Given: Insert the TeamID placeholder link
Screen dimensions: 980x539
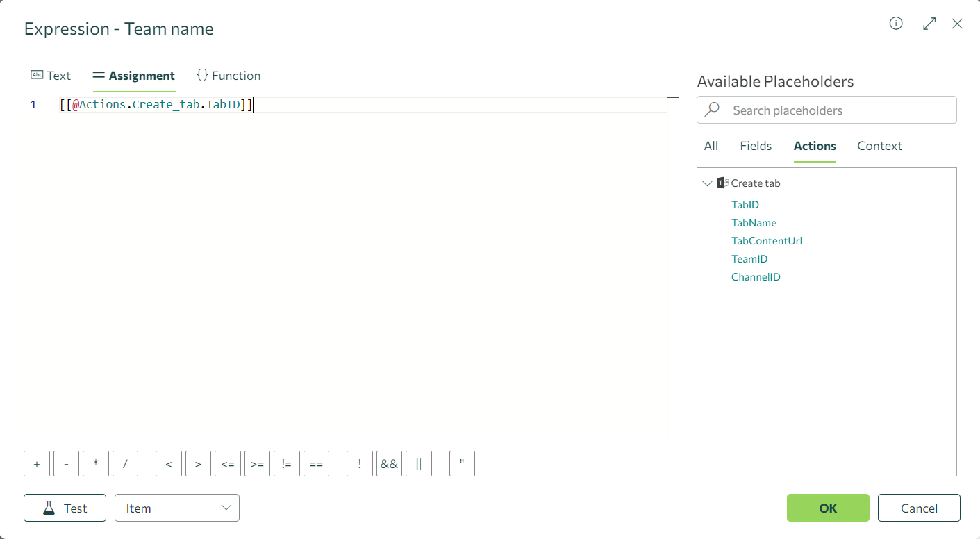Looking at the screenshot, I should click(749, 258).
